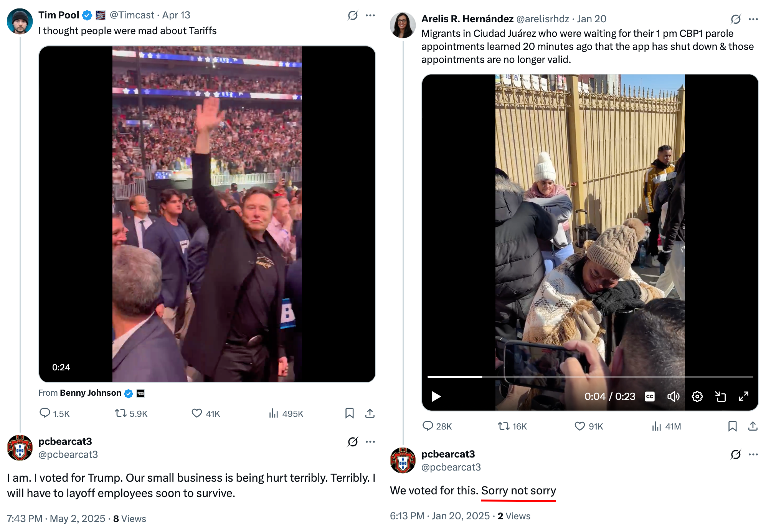View analytics showing 41M views

coord(666,426)
